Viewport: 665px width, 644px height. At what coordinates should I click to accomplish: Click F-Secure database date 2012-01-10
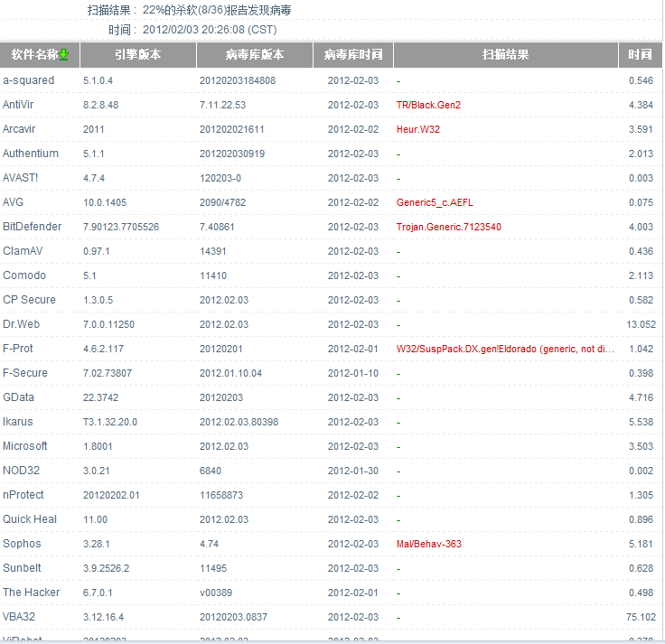pyautogui.click(x=353, y=374)
